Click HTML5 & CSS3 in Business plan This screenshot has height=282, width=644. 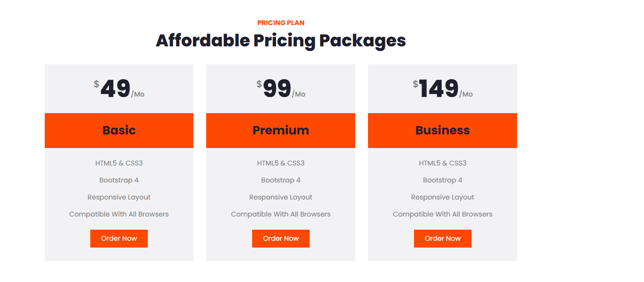click(443, 163)
